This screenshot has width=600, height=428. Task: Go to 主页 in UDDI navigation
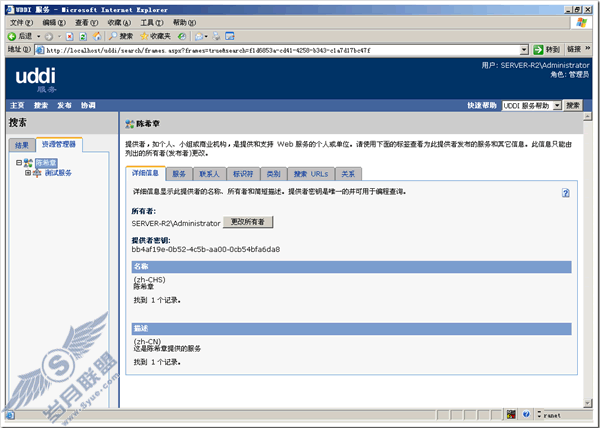(x=17, y=106)
